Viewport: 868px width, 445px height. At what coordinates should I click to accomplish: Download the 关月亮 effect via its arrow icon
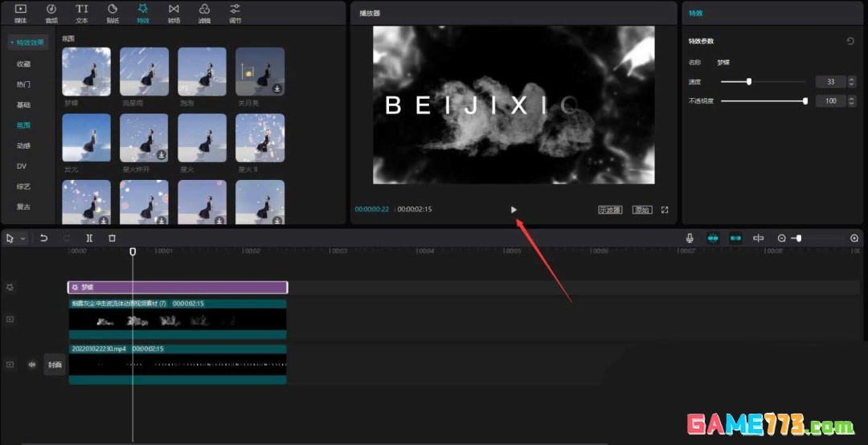click(x=277, y=88)
